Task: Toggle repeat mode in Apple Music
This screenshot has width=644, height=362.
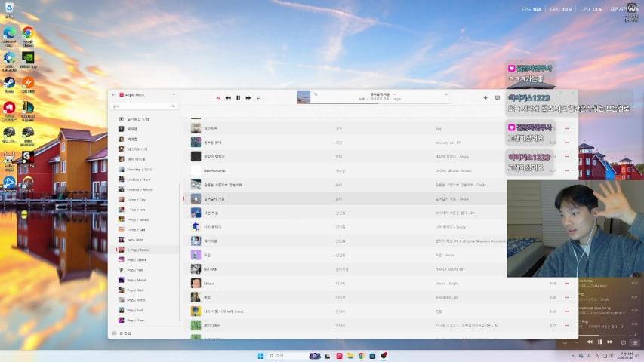Action: coord(258,97)
